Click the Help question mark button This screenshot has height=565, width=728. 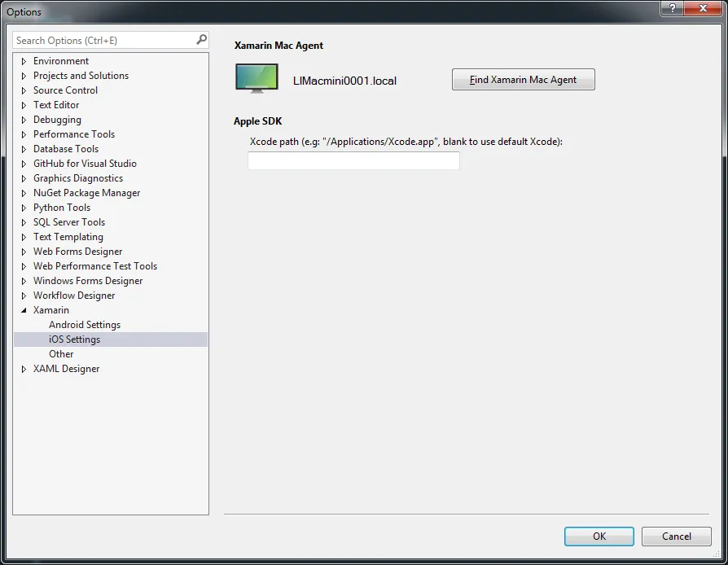[672, 8]
